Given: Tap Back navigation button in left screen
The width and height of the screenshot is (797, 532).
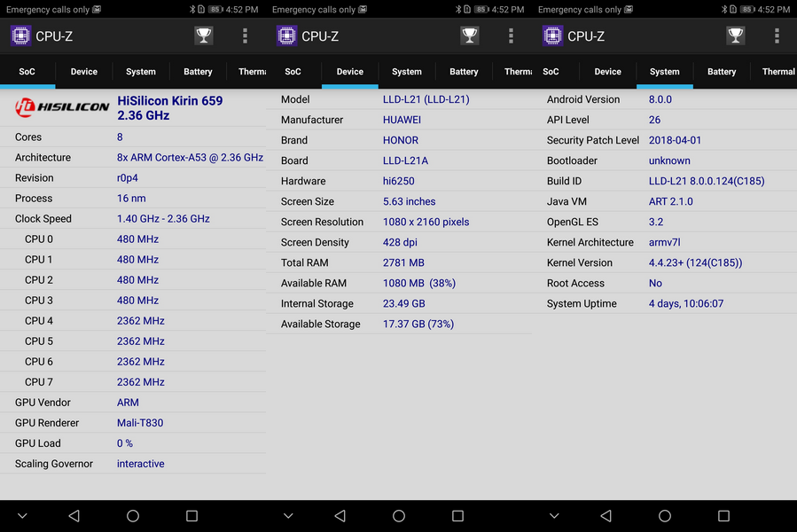Looking at the screenshot, I should [x=74, y=516].
